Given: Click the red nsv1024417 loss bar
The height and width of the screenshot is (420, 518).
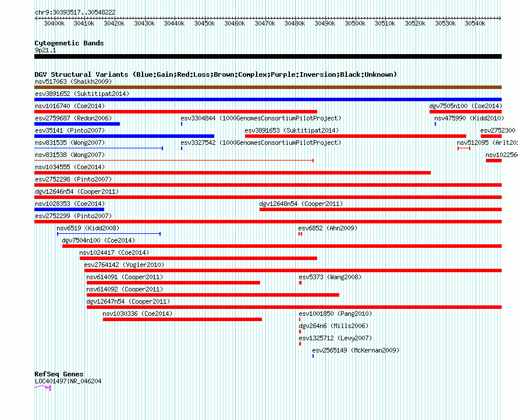Looking at the screenshot, I should [198, 258].
